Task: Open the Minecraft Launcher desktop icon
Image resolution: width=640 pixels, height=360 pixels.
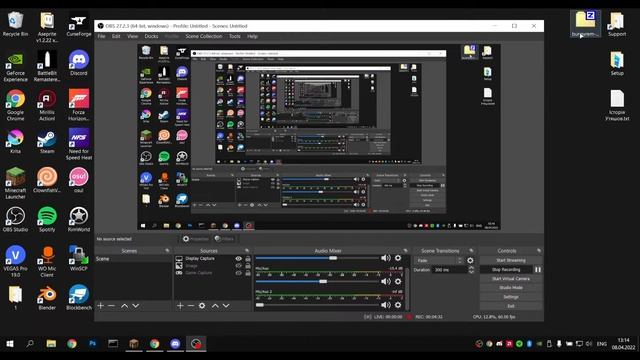Action: (x=15, y=183)
